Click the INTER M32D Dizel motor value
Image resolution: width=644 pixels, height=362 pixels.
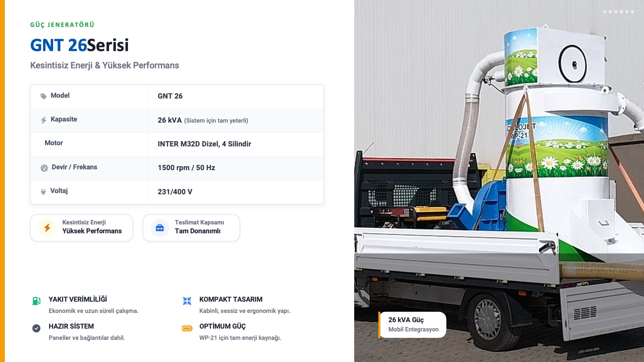pos(204,144)
